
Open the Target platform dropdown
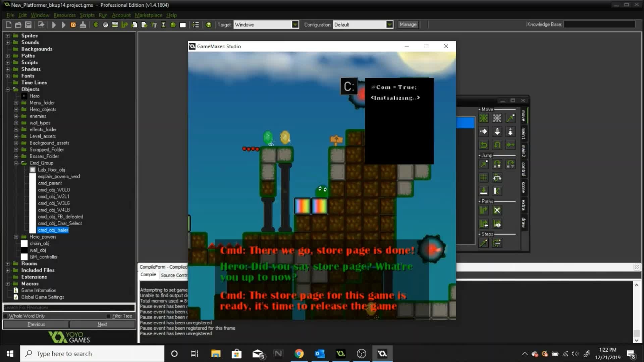tap(295, 25)
